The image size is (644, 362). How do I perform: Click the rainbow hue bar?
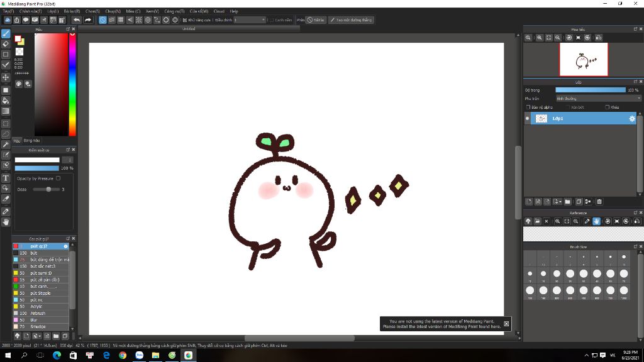(x=72, y=84)
